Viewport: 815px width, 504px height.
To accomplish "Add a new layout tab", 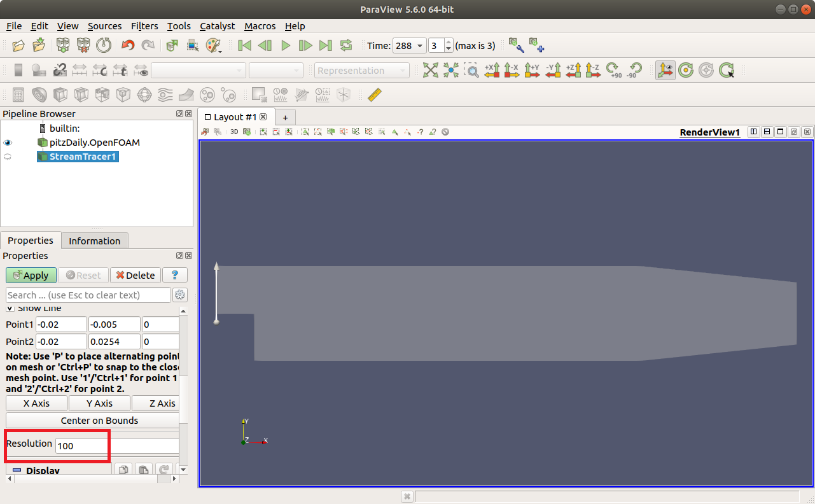I will [285, 118].
